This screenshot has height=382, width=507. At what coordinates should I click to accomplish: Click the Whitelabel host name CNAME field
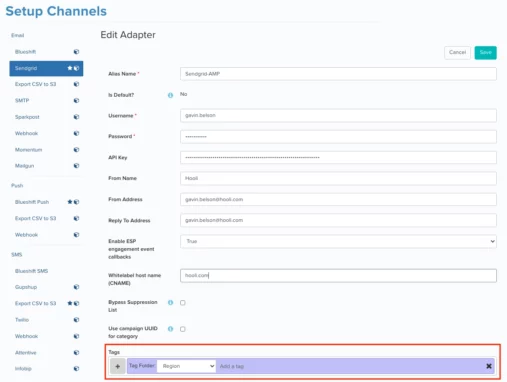pyautogui.click(x=338, y=276)
